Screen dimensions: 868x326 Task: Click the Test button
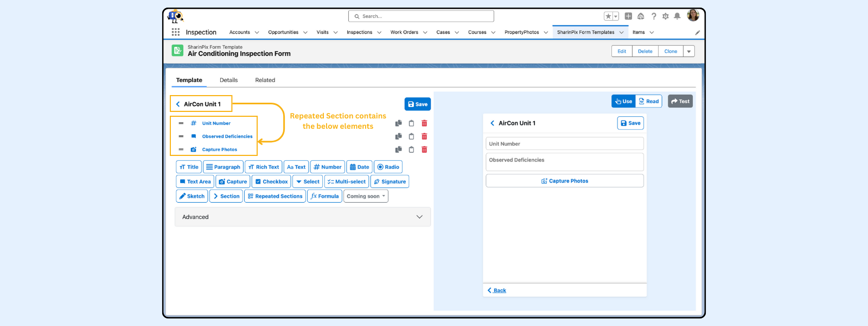(680, 102)
